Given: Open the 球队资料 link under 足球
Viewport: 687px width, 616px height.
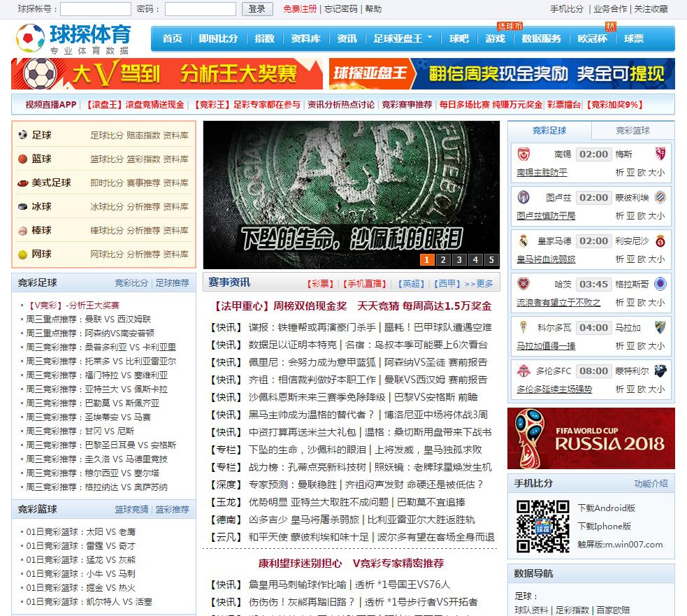Looking at the screenshot, I should [531, 610].
